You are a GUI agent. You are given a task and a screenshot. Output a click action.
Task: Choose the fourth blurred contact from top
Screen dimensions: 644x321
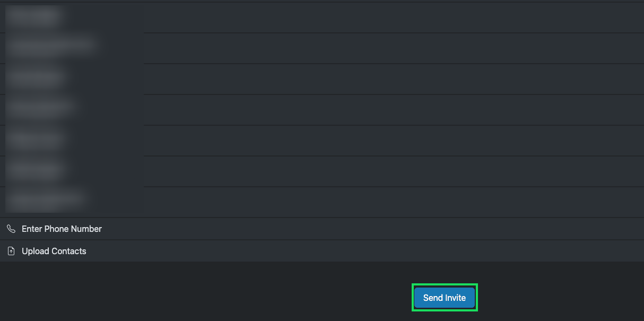[x=40, y=108]
